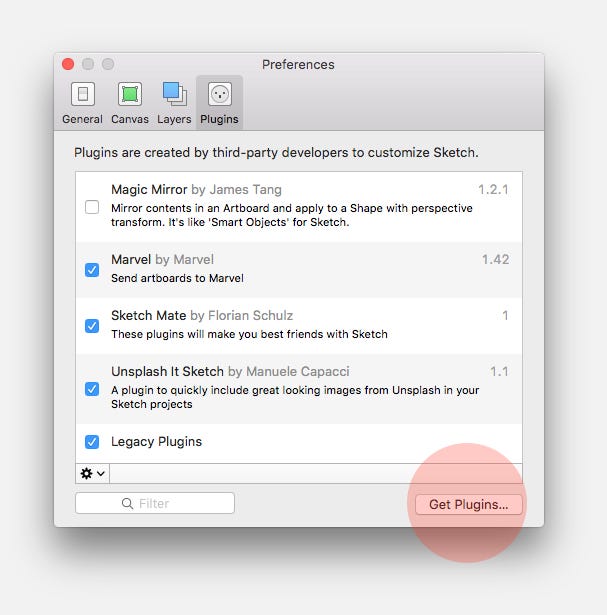Disable the Marvel plugin checkbox
This screenshot has height=615, width=607.
[x=92, y=270]
